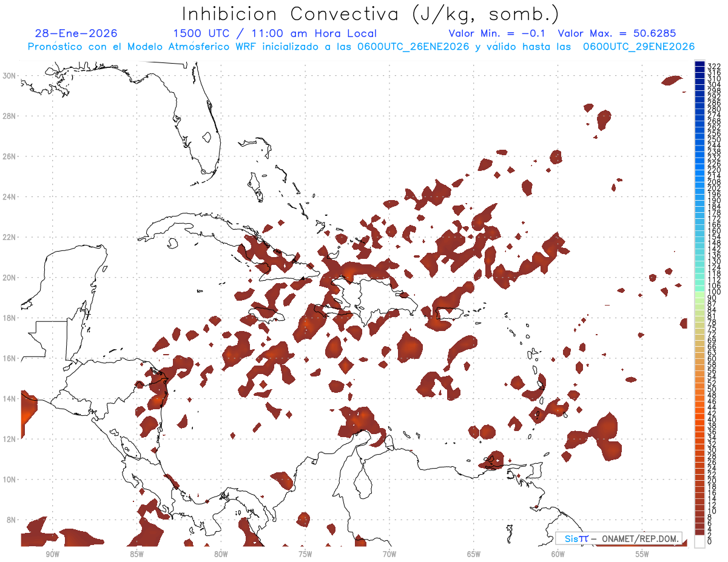
Task: Click the title "Inhibicion Convectiva (J/kg, somb.)"
Action: [371, 14]
